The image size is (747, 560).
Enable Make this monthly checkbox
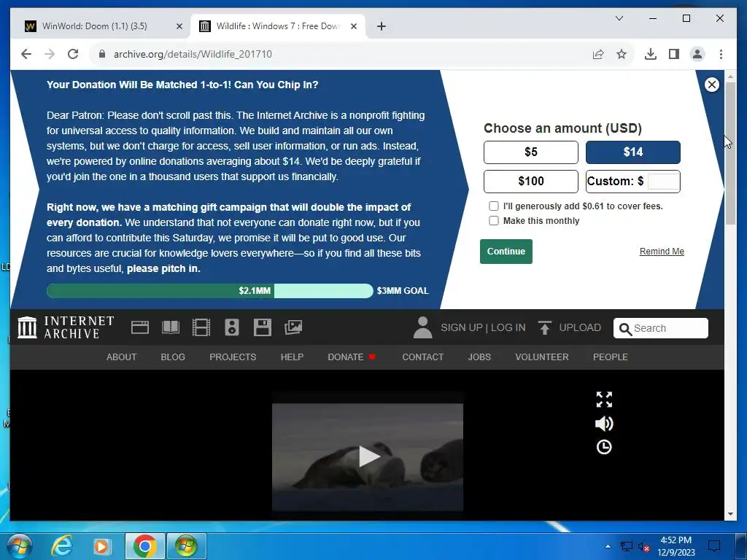click(494, 220)
